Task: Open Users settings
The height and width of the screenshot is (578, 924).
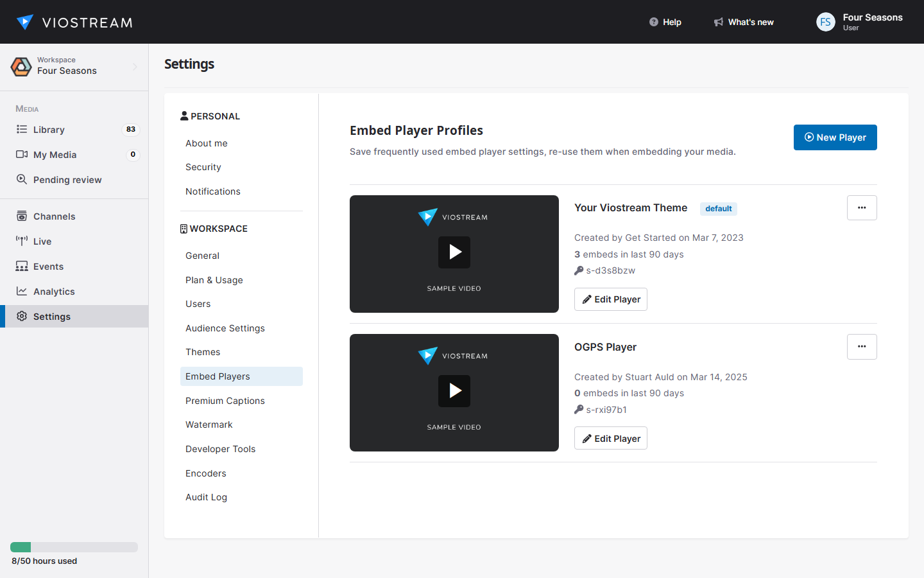Action: click(241, 304)
